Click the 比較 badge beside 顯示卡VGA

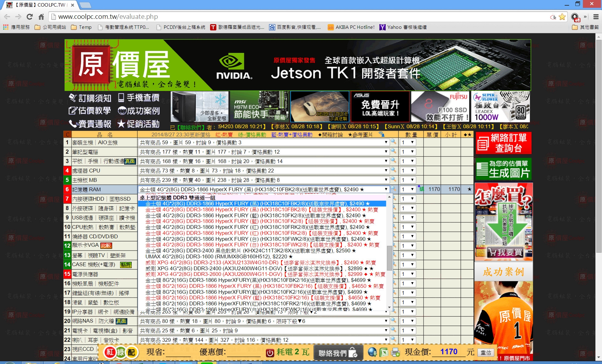click(106, 245)
